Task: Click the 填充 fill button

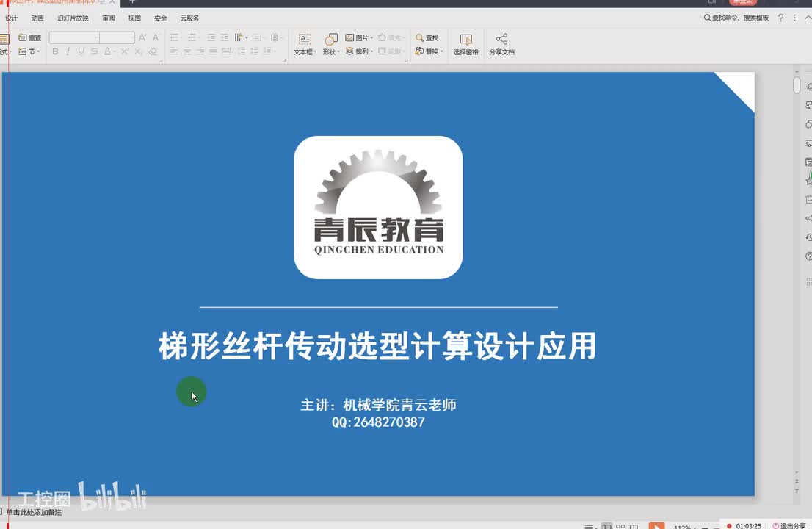Action: click(391, 37)
